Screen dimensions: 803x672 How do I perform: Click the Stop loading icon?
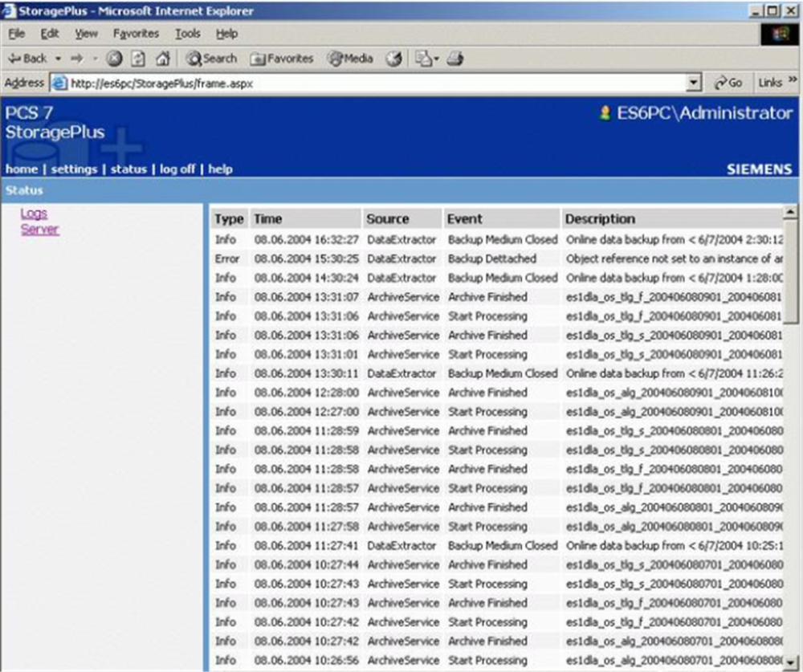coord(114,59)
